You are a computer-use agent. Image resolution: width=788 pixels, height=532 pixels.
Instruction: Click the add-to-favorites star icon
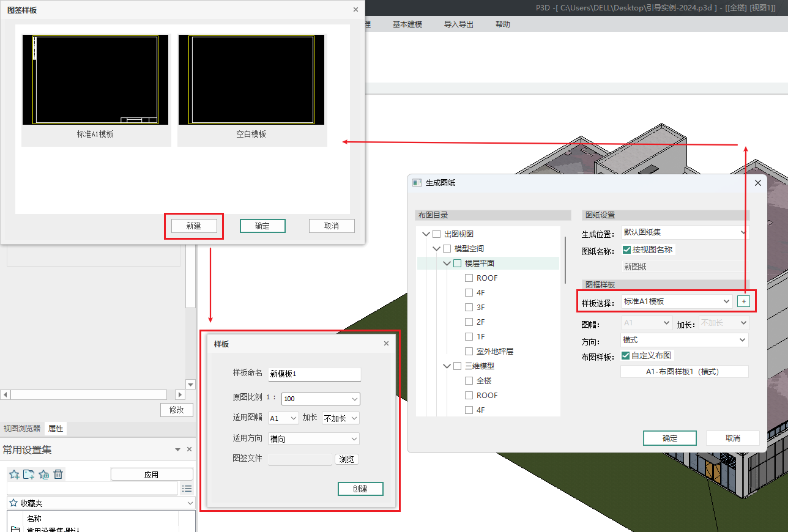[14, 475]
